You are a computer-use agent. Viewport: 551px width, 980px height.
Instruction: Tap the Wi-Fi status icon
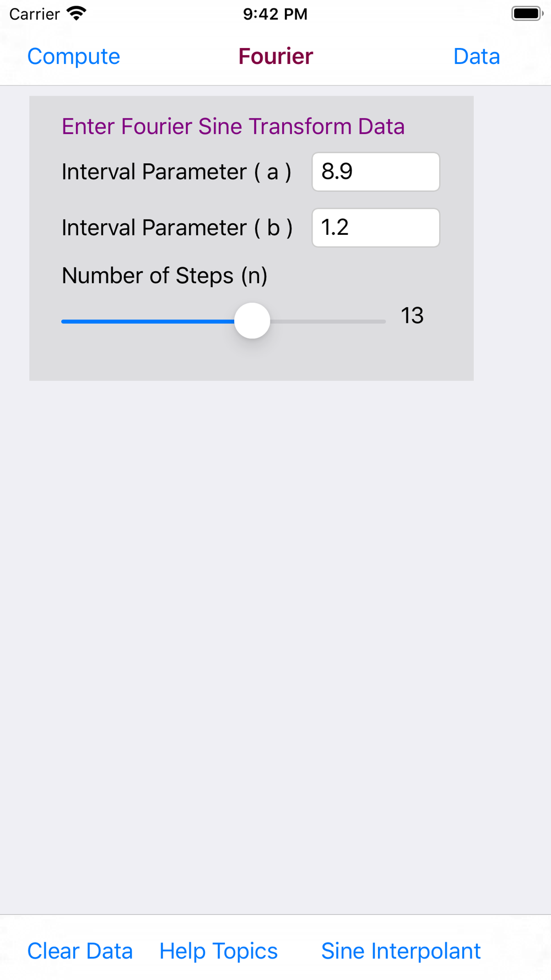coord(77,14)
